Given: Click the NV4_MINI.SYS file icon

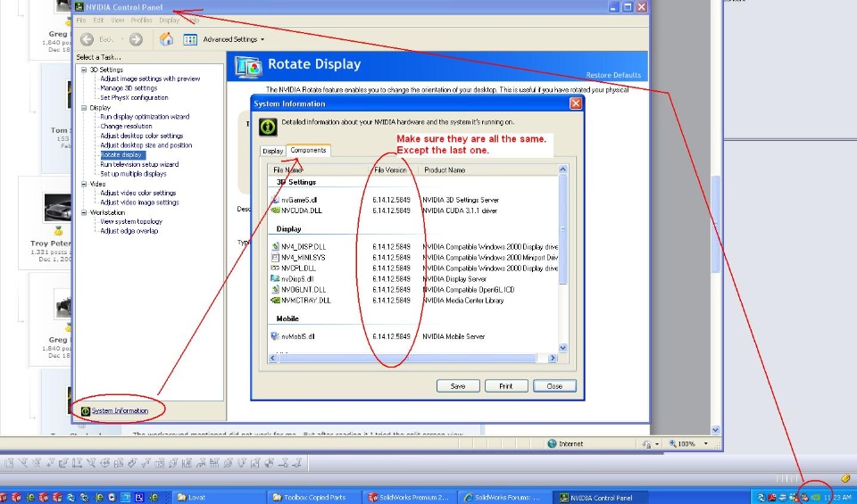Looking at the screenshot, I should pos(276,257).
